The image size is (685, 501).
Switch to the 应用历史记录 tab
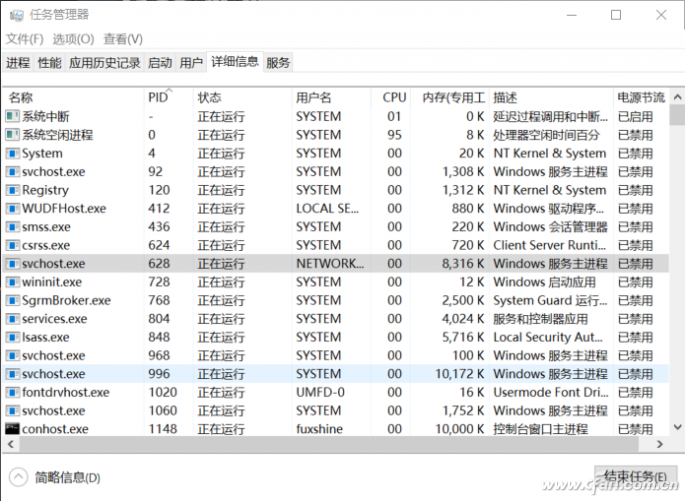pyautogui.click(x=104, y=63)
